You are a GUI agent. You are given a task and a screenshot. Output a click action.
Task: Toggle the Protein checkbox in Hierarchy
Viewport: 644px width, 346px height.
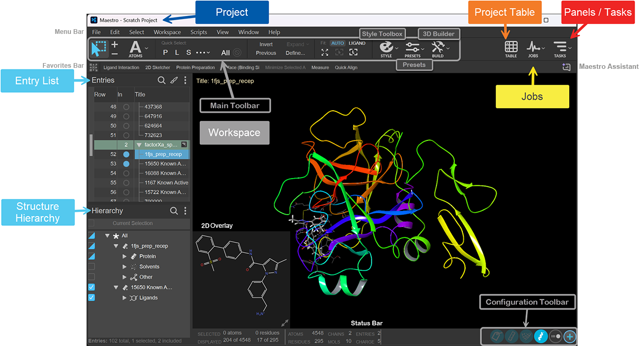point(92,256)
